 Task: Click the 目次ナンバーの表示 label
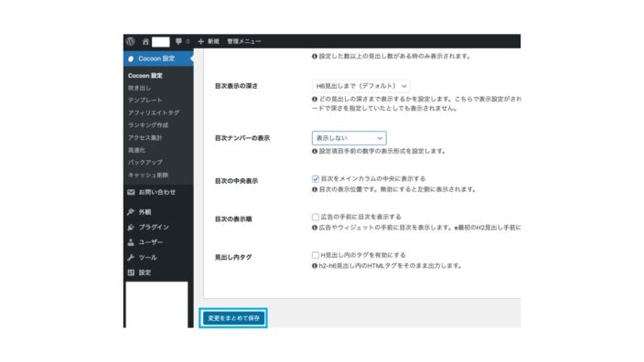[242, 138]
